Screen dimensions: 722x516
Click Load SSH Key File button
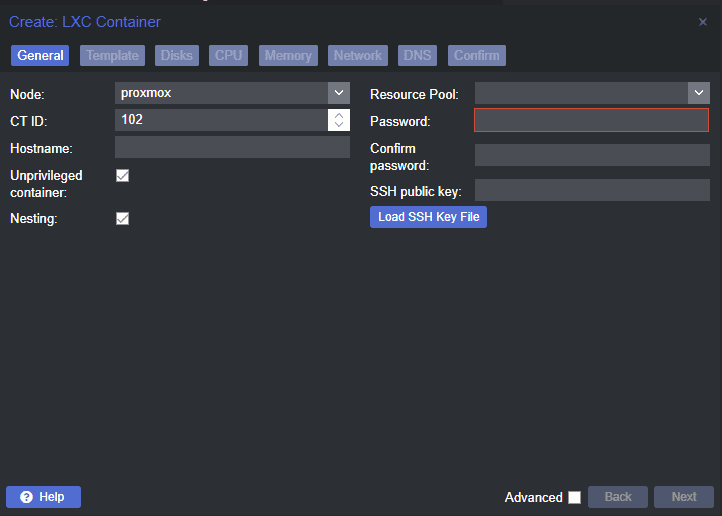[x=428, y=217]
